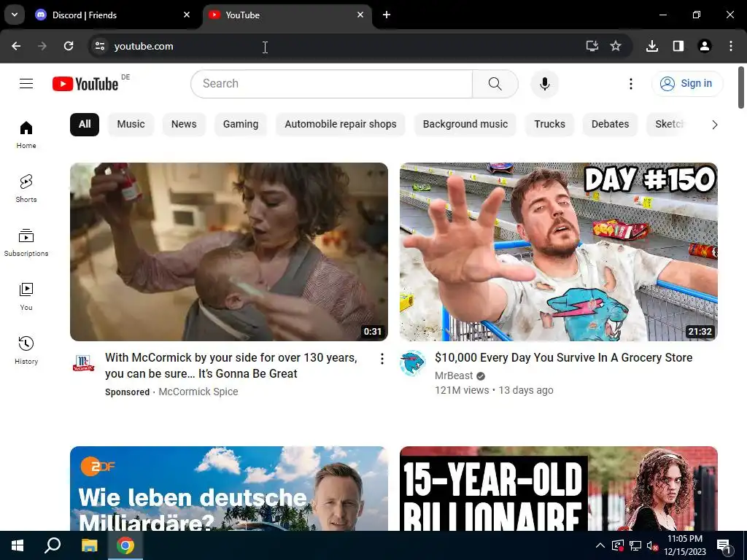Install YouTube app icon in address bar

click(x=592, y=46)
